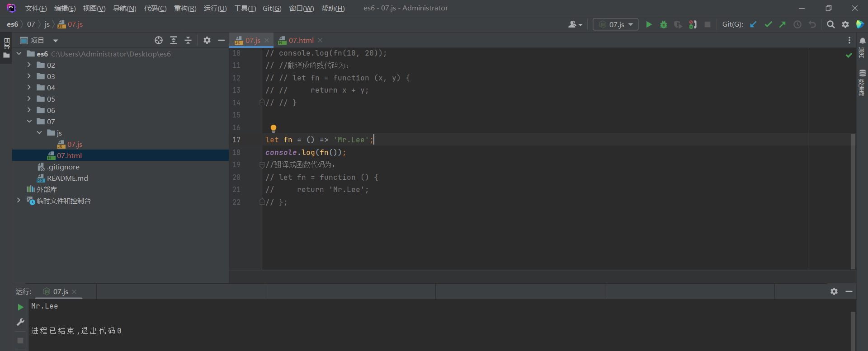The width and height of the screenshot is (868, 351).
Task: Click es6 breadcrumb in navigation bar
Action: pyautogui.click(x=13, y=24)
